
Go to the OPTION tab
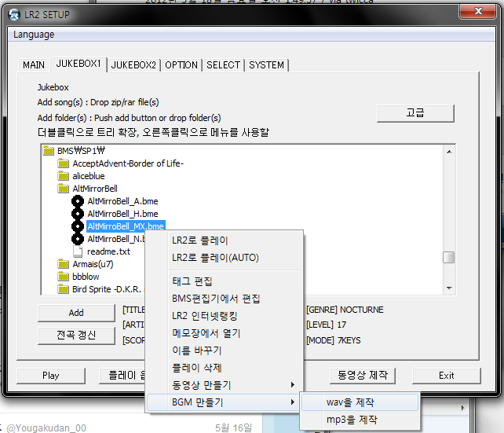point(181,65)
